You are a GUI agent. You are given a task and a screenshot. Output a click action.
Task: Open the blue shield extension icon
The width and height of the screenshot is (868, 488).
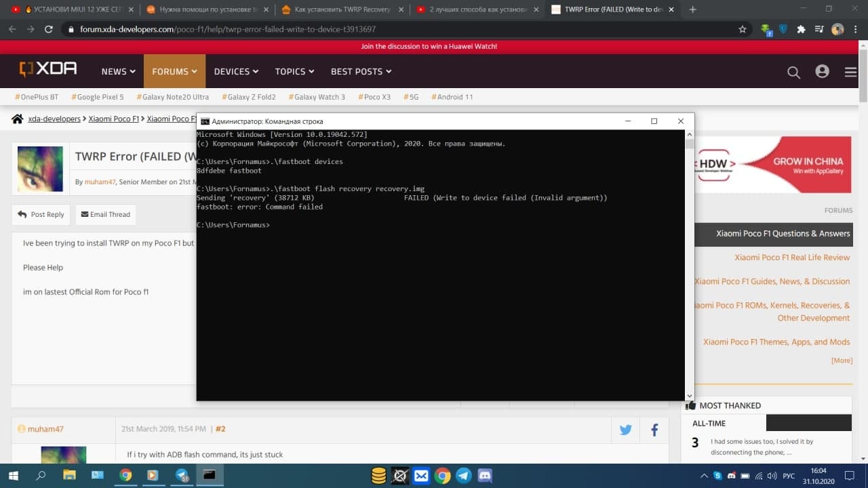(x=784, y=30)
